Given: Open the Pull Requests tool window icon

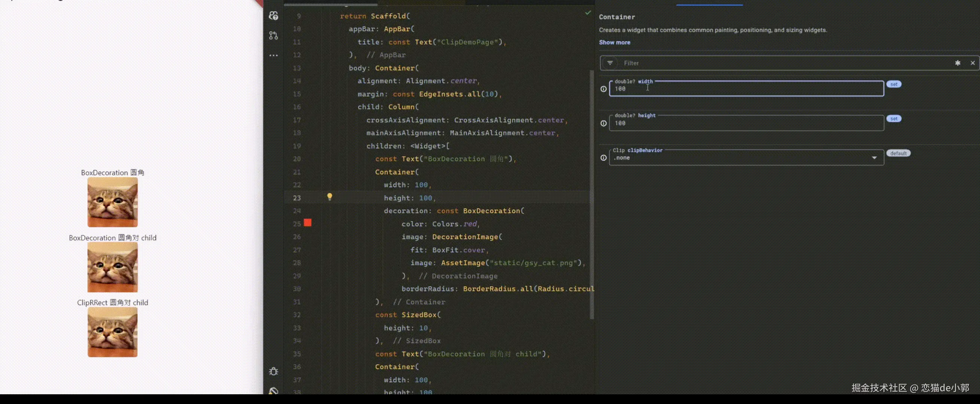Looking at the screenshot, I should 273,35.
